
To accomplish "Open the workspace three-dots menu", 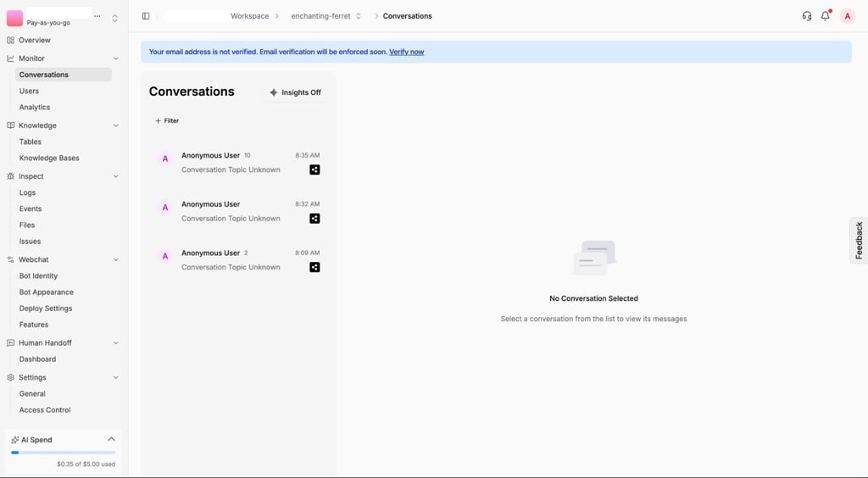I will (x=97, y=16).
